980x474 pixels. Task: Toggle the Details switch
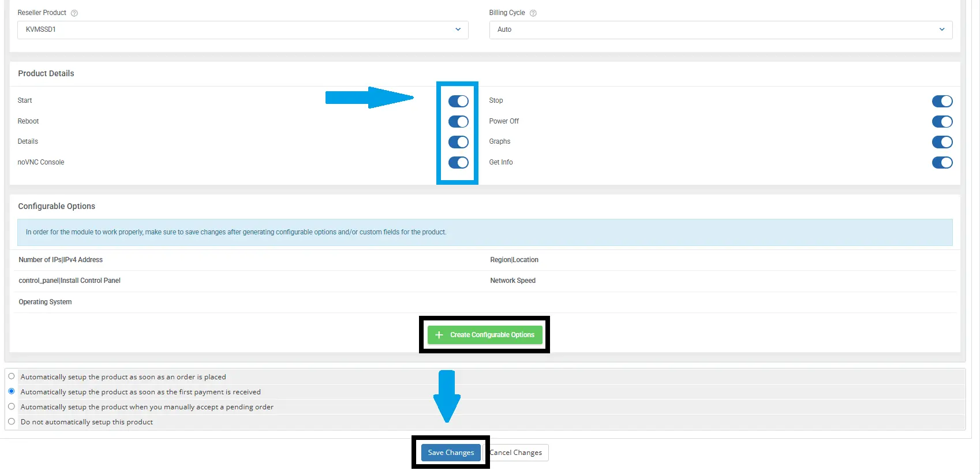(458, 142)
